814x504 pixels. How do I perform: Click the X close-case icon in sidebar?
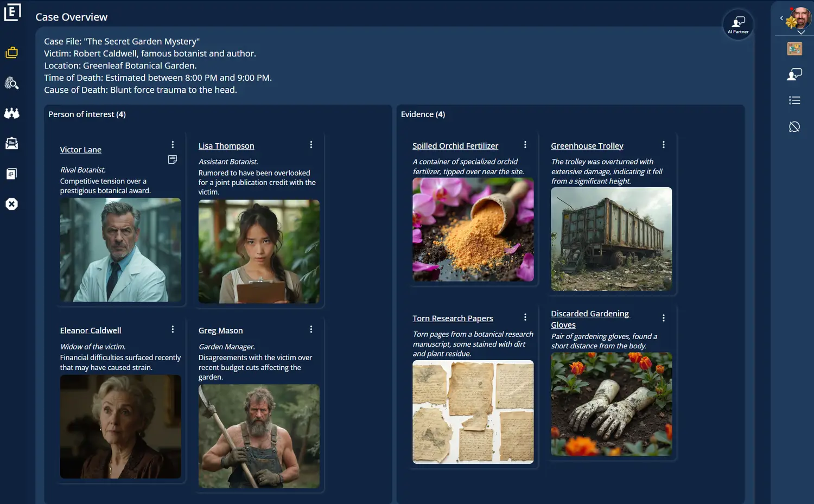[x=11, y=204]
